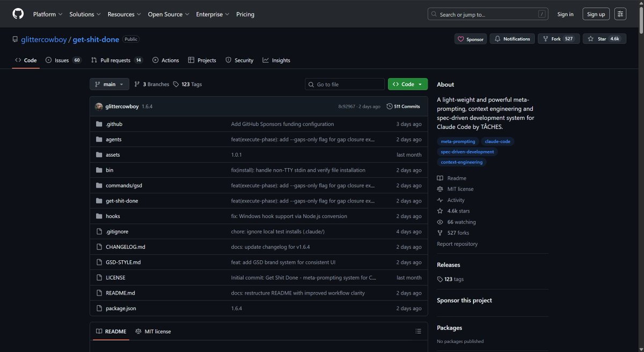644x352 pixels.
Task: Open the assets folder
Action: (113, 155)
